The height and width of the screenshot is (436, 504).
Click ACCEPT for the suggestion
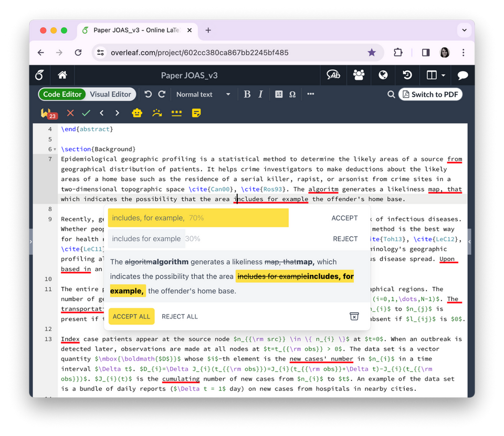pos(344,218)
